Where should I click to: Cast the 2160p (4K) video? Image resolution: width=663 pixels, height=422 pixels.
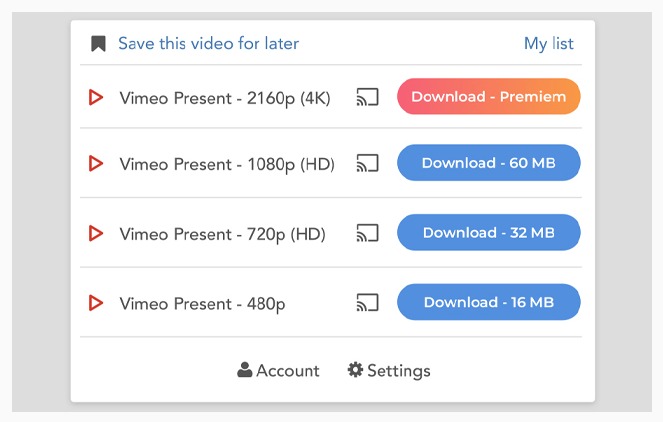pyautogui.click(x=367, y=97)
